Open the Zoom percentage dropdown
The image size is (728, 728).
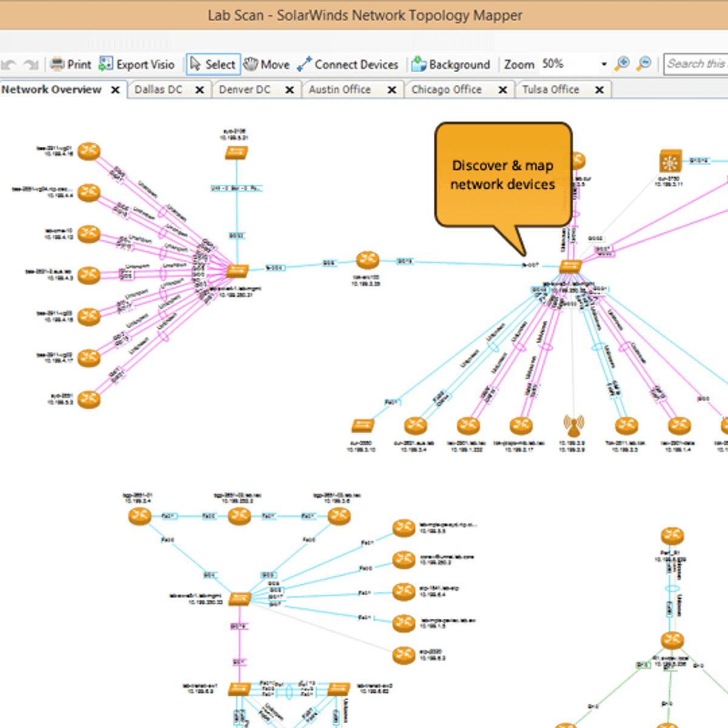click(x=603, y=64)
